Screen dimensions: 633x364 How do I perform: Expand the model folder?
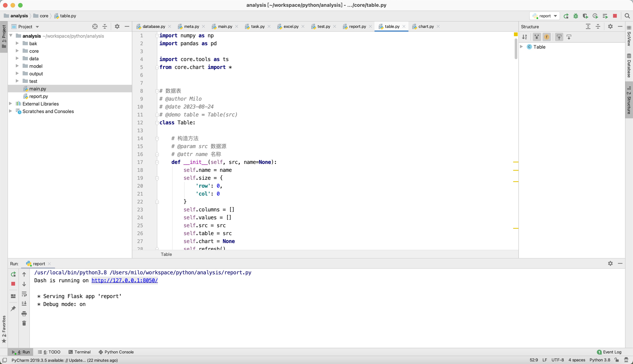[x=17, y=66]
